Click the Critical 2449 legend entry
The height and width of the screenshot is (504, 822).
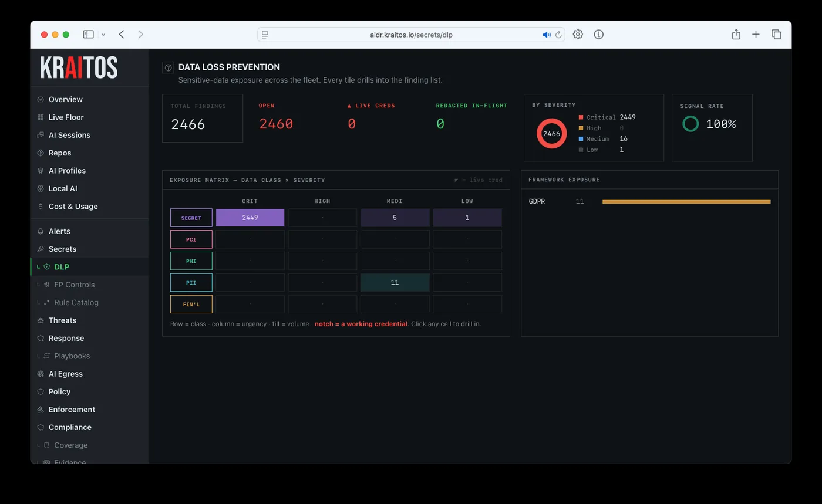point(607,117)
